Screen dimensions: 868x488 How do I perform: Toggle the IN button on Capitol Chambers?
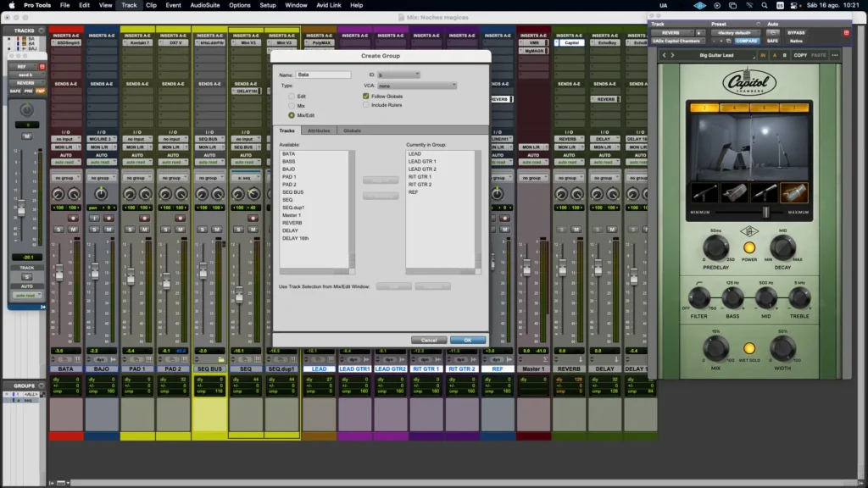(x=763, y=55)
